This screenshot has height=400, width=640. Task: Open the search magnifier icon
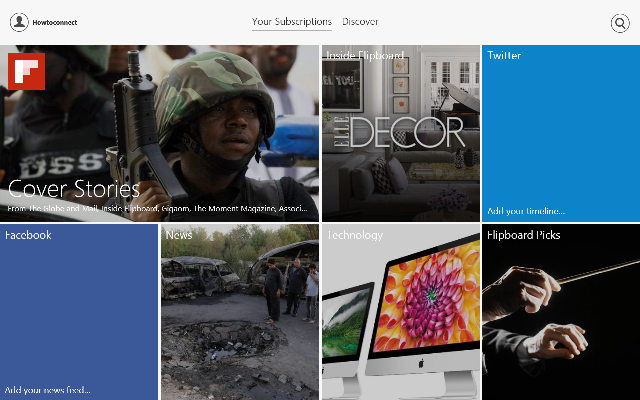pyautogui.click(x=620, y=23)
